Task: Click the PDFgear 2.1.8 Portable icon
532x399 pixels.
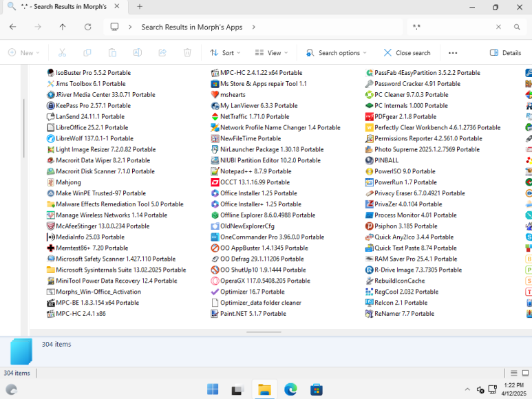Action: click(369, 117)
